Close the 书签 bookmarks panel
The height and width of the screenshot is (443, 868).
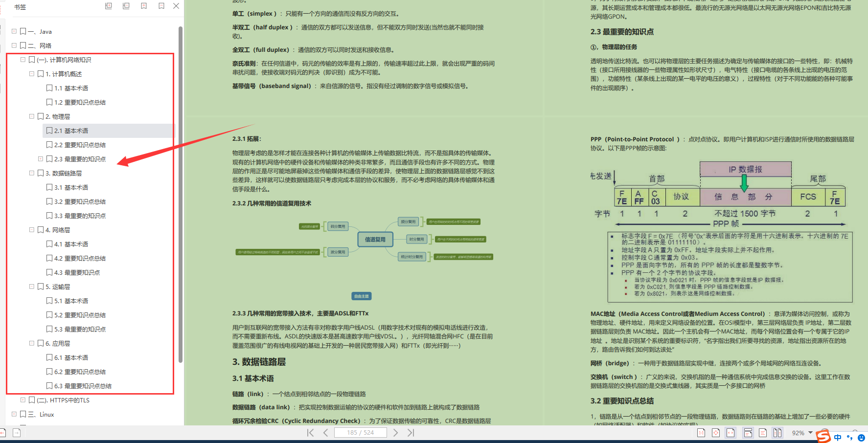tap(176, 6)
